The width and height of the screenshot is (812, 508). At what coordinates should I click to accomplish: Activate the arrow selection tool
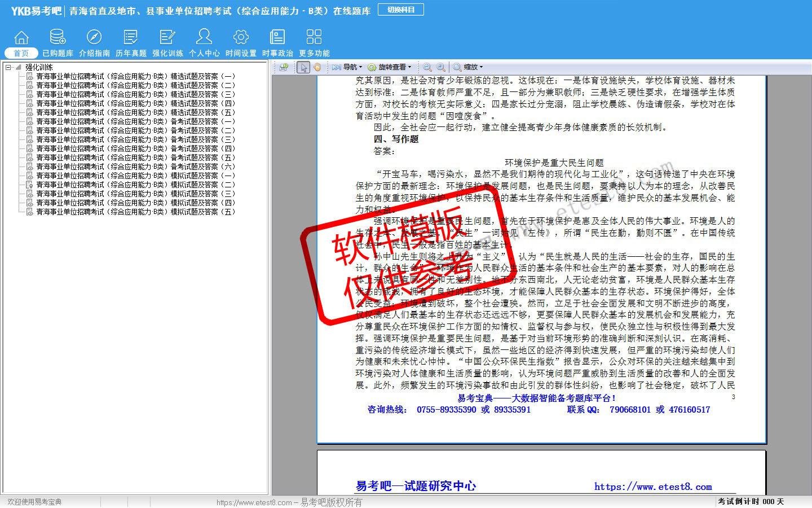pos(304,67)
